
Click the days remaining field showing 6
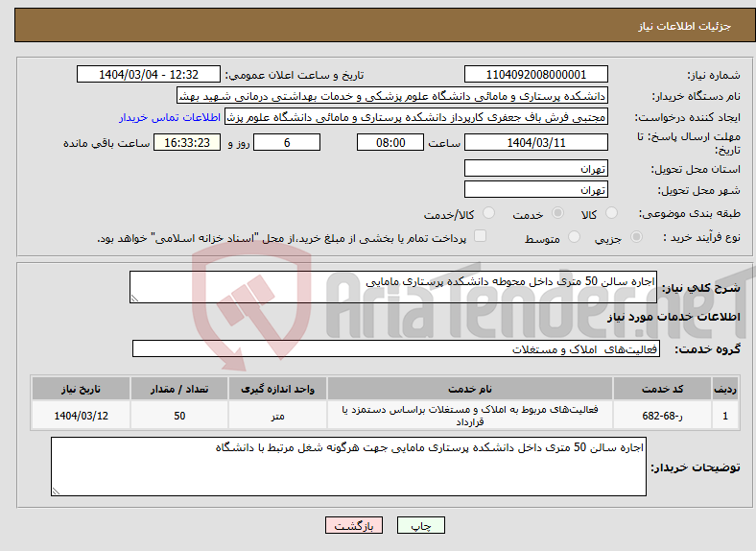pos(287,142)
